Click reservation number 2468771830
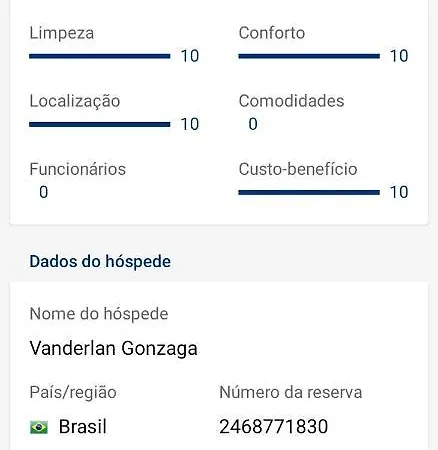The height and width of the screenshot is (450, 438). pyautogui.click(x=274, y=427)
